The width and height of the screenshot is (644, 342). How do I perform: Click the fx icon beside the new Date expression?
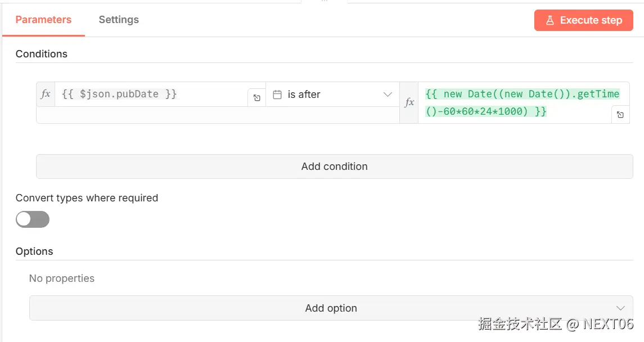(x=409, y=102)
